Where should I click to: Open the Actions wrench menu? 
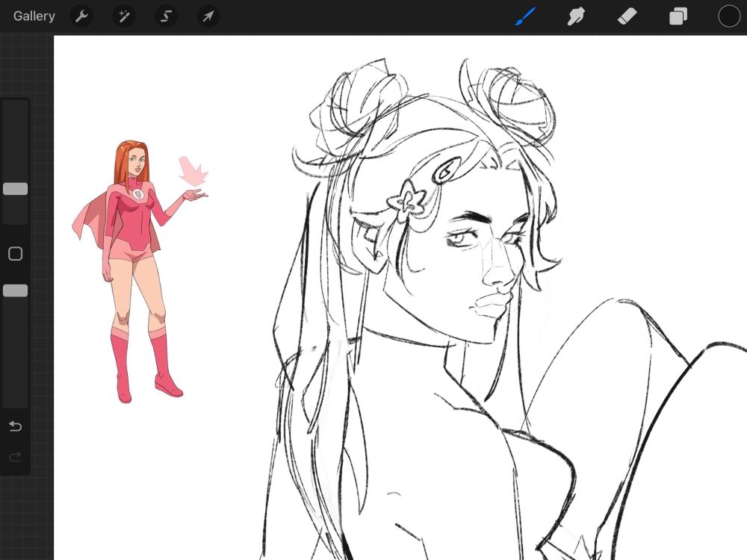coord(81,16)
